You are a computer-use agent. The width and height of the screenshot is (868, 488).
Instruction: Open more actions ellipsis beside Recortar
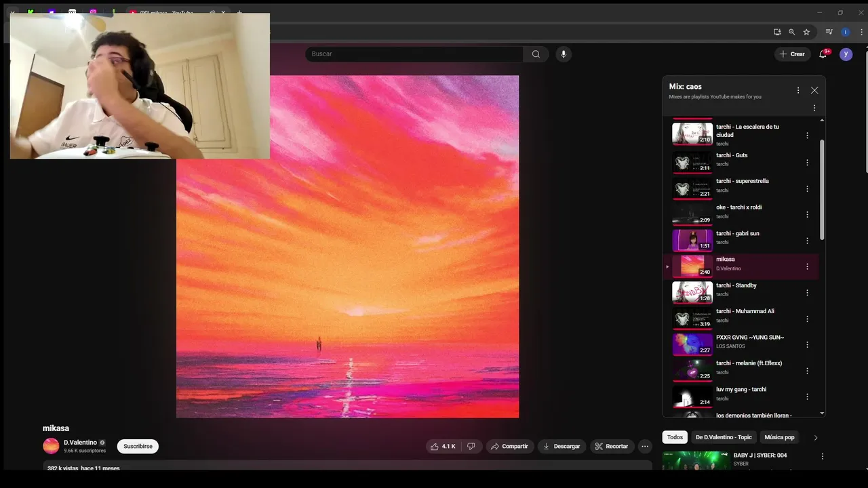coord(645,446)
